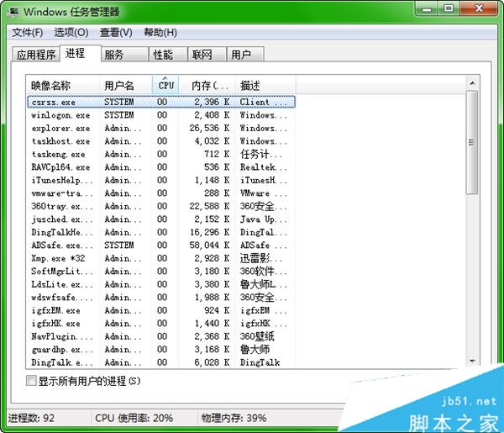This screenshot has width=504, height=433.
Task: Click 进程数: 92 in status bar
Action: (31, 418)
